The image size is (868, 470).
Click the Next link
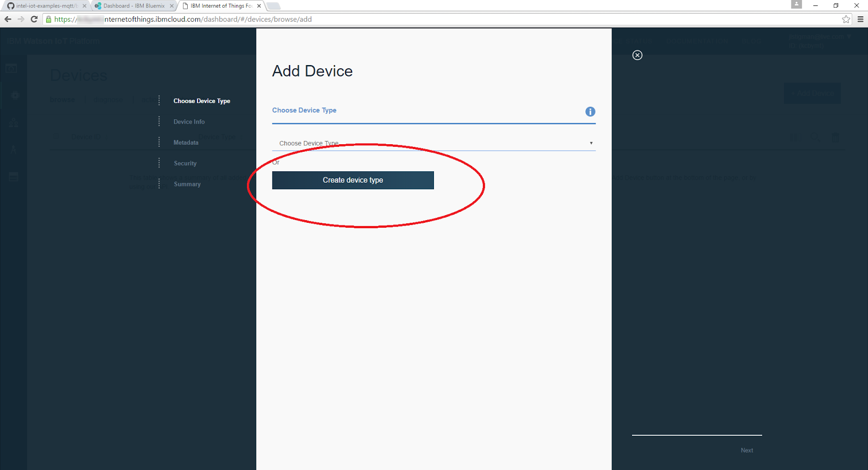[747, 450]
